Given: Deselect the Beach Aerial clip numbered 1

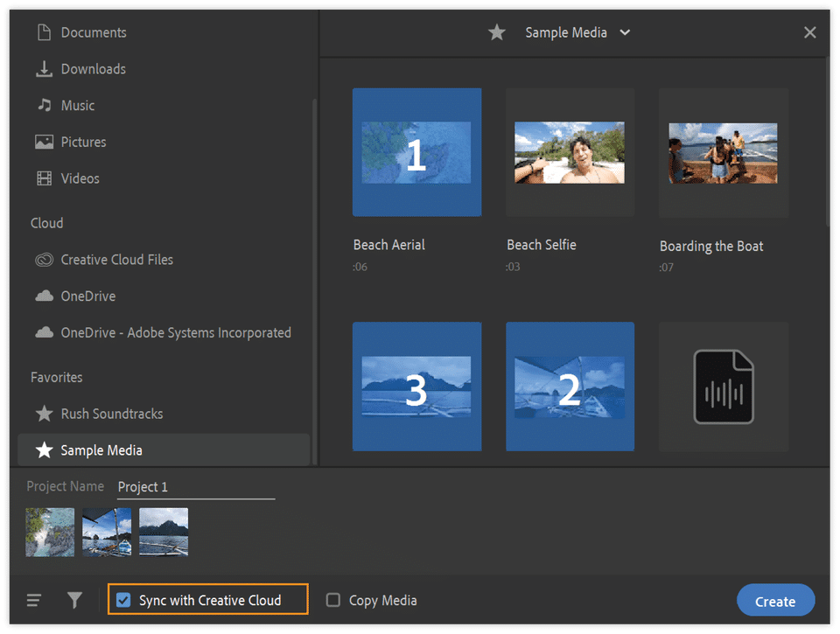Looking at the screenshot, I should 416,152.
